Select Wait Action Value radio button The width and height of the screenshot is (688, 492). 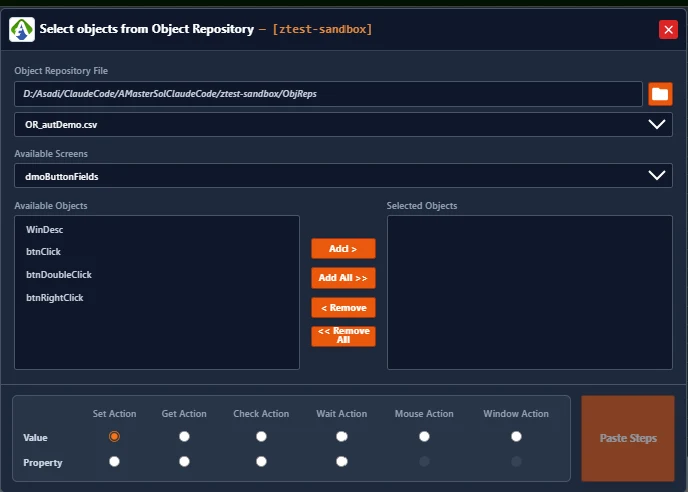[342, 437]
